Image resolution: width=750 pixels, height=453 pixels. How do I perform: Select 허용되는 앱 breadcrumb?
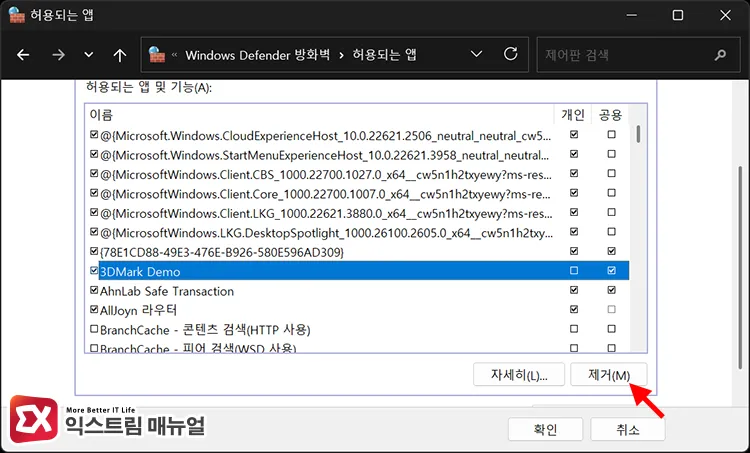384,55
